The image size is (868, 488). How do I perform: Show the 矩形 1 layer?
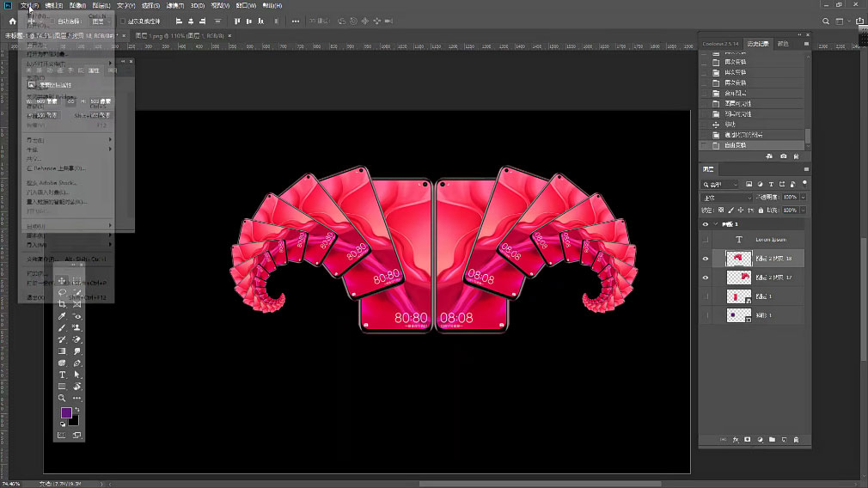coord(706,315)
